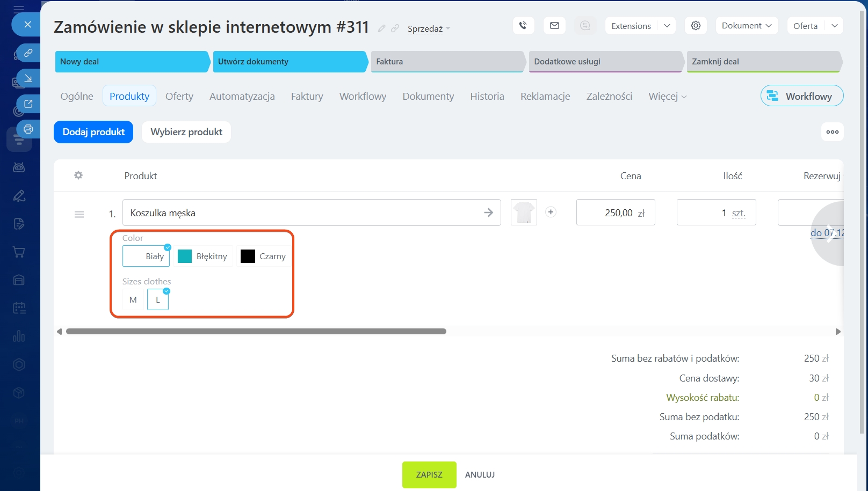
Task: Click the phone call icon
Action: (523, 26)
